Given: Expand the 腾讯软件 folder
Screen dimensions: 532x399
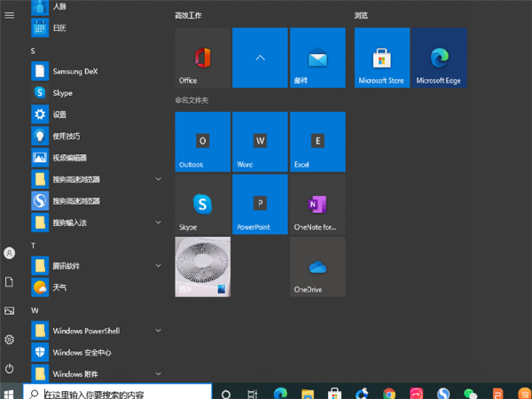Looking at the screenshot, I should (97, 266).
